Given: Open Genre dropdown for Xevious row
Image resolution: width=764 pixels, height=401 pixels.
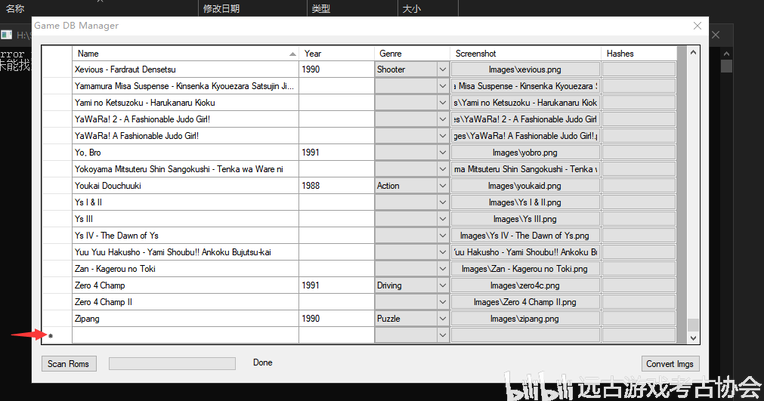Looking at the screenshot, I should click(x=442, y=70).
